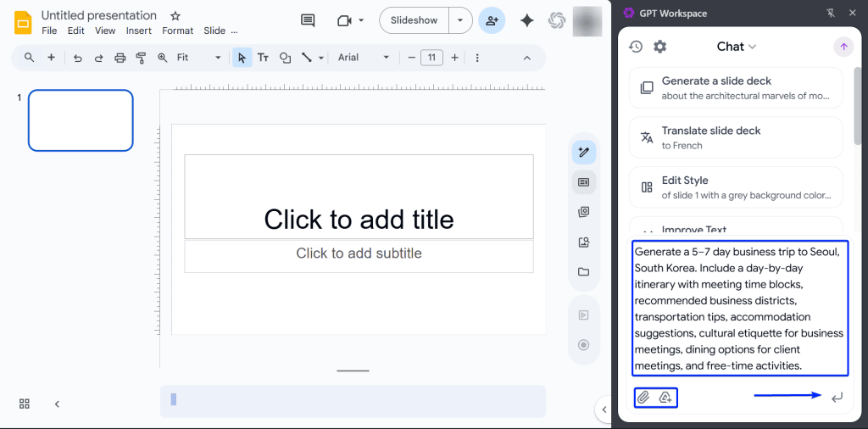Open chat history clock icon
868x429 pixels.
pyautogui.click(x=635, y=47)
